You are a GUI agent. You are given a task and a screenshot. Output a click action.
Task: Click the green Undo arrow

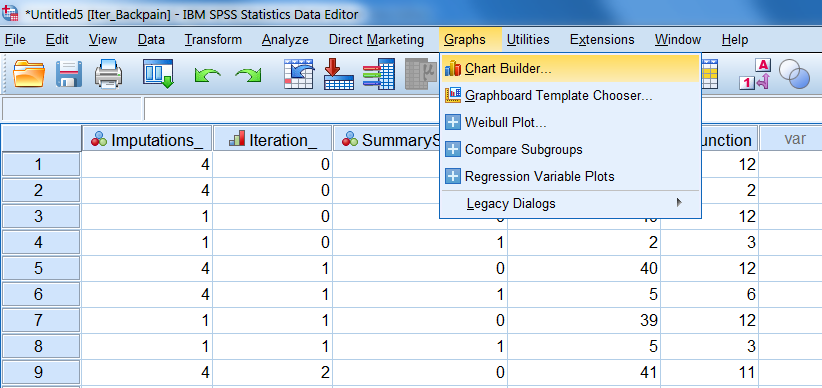coord(207,75)
